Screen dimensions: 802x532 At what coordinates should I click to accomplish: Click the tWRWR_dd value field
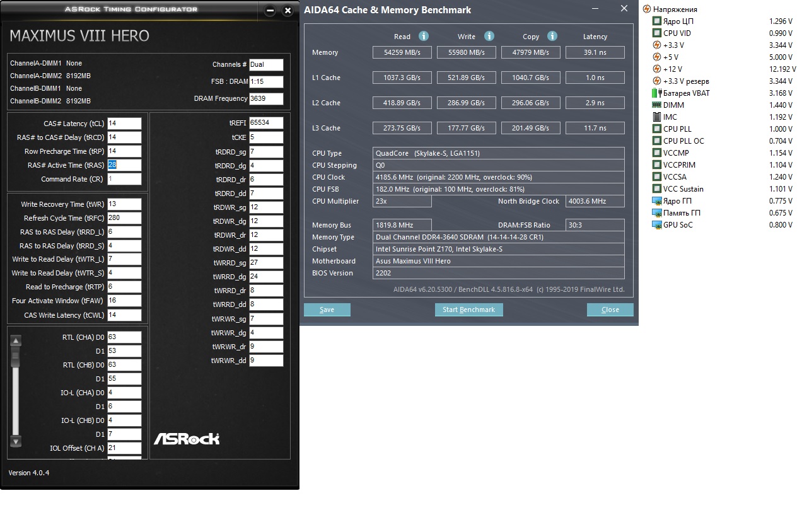coord(266,361)
